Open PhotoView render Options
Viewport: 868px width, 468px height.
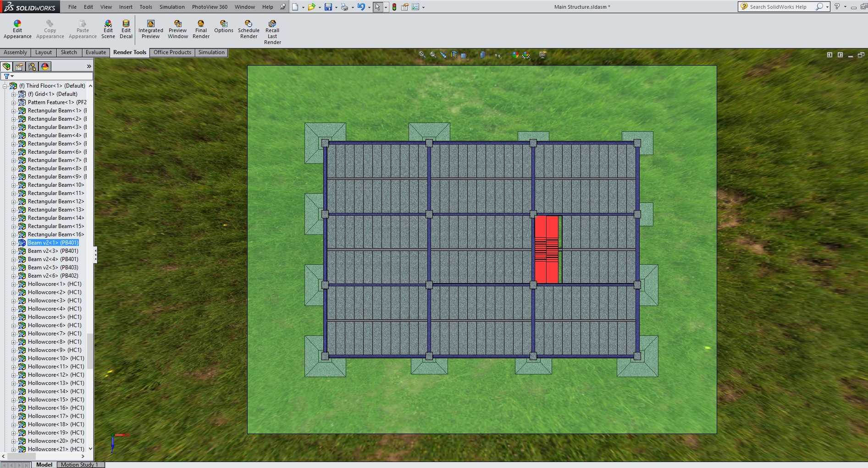(x=224, y=27)
